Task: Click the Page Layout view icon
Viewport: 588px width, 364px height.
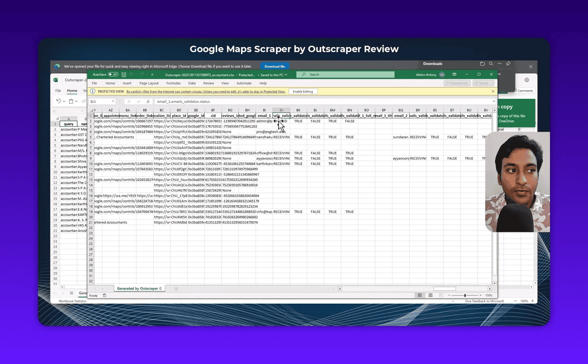Action: coord(430,295)
